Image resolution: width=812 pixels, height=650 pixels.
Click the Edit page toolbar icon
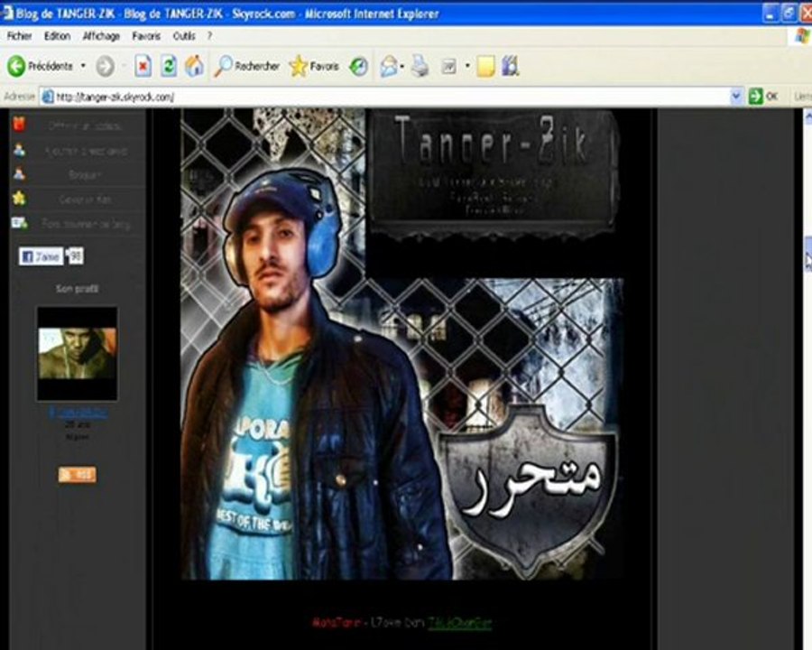tap(449, 66)
